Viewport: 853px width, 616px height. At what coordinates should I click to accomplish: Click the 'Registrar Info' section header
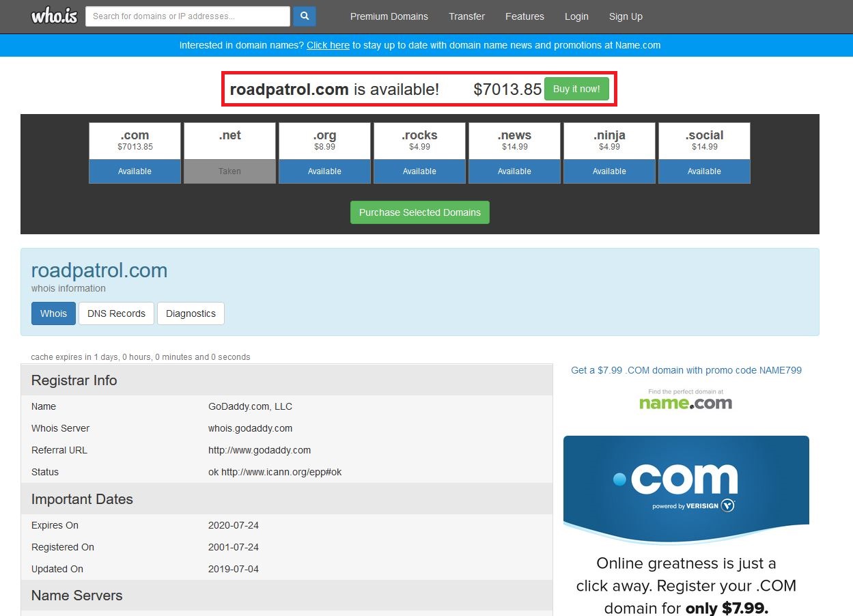click(287, 380)
